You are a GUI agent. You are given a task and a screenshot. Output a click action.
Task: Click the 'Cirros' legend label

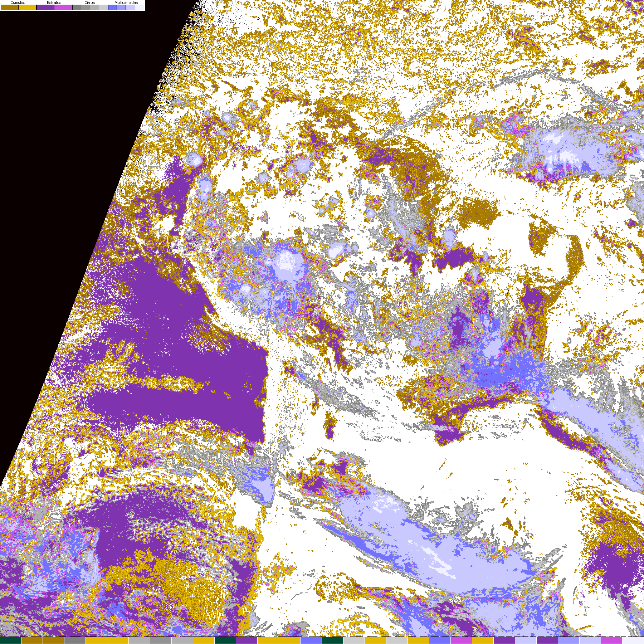(x=90, y=3)
